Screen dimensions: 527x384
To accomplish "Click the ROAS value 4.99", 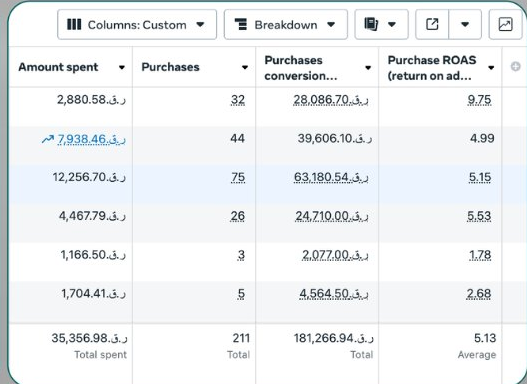I will (482, 138).
